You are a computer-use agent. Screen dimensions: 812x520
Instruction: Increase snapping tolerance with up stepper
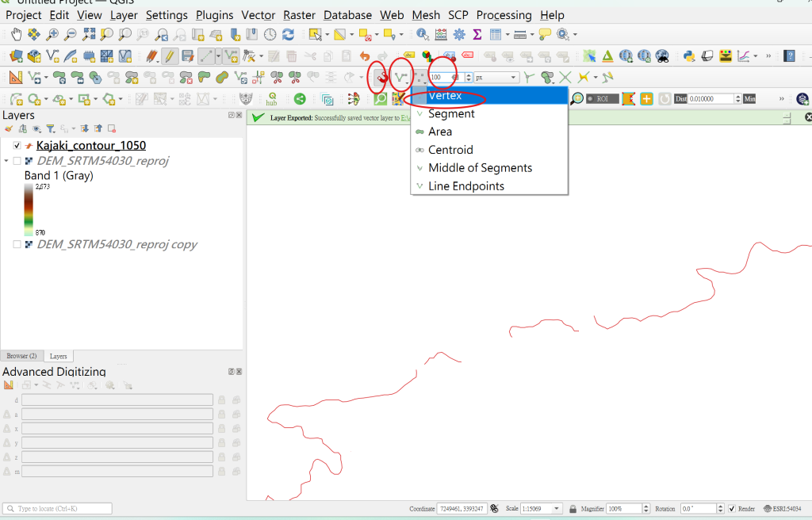[468, 75]
